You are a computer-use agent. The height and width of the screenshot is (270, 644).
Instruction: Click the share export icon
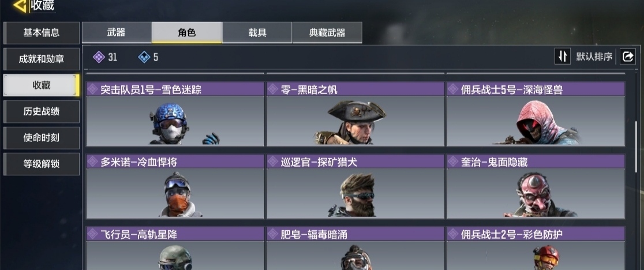628,56
